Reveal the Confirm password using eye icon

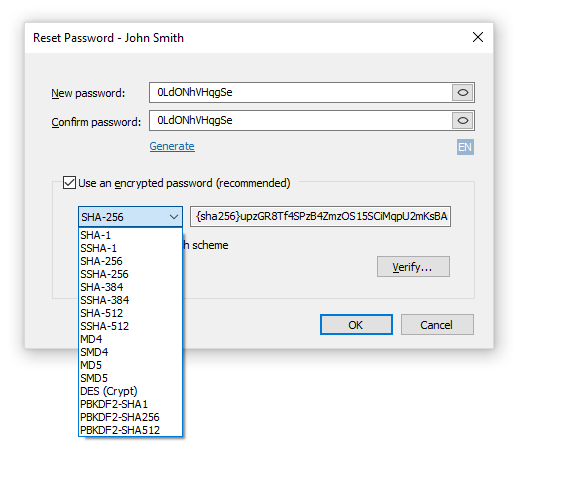pyautogui.click(x=463, y=120)
